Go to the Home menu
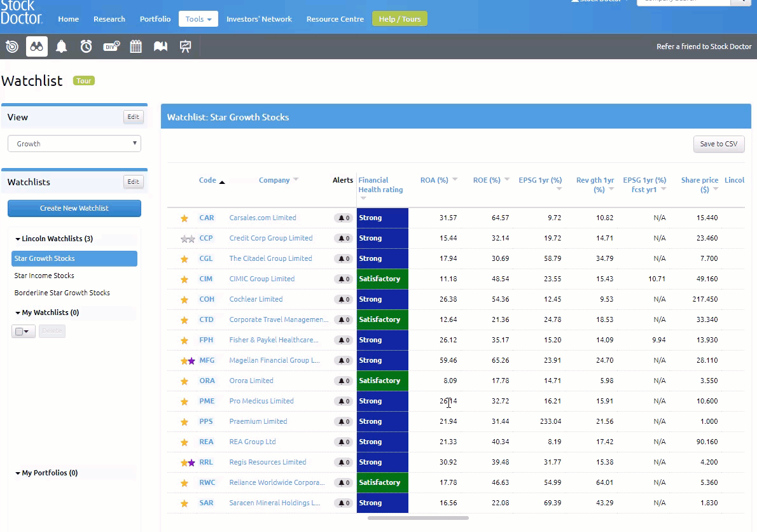Image resolution: width=757 pixels, height=532 pixels. click(69, 19)
